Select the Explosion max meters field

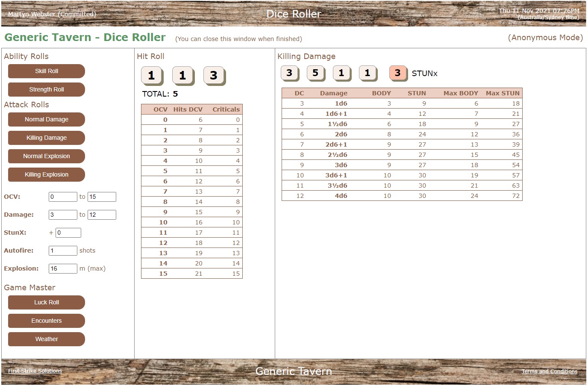[63, 269]
